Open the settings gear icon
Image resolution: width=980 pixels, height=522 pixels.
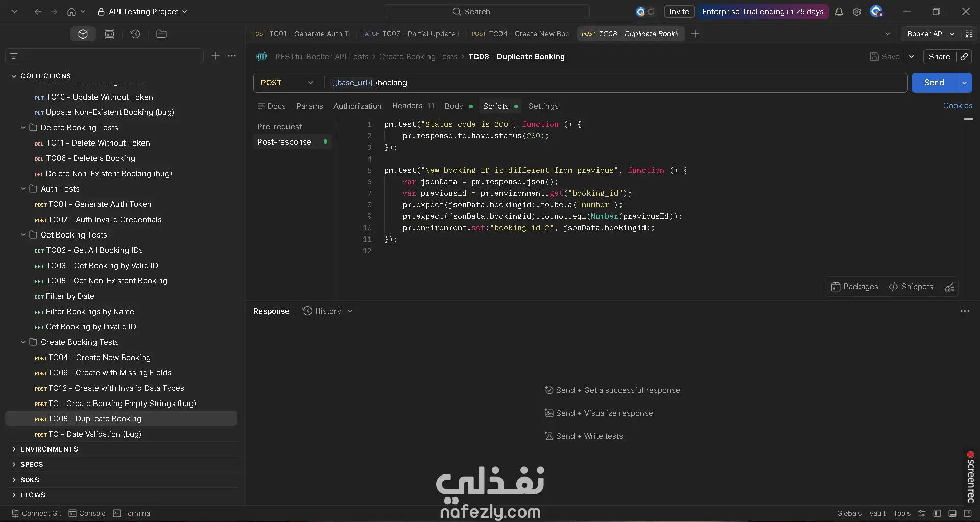(857, 12)
